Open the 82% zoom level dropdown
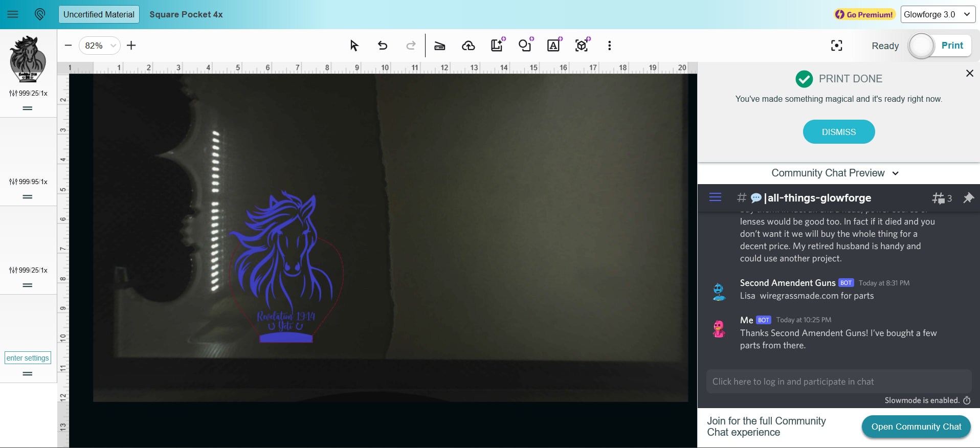 click(x=100, y=46)
